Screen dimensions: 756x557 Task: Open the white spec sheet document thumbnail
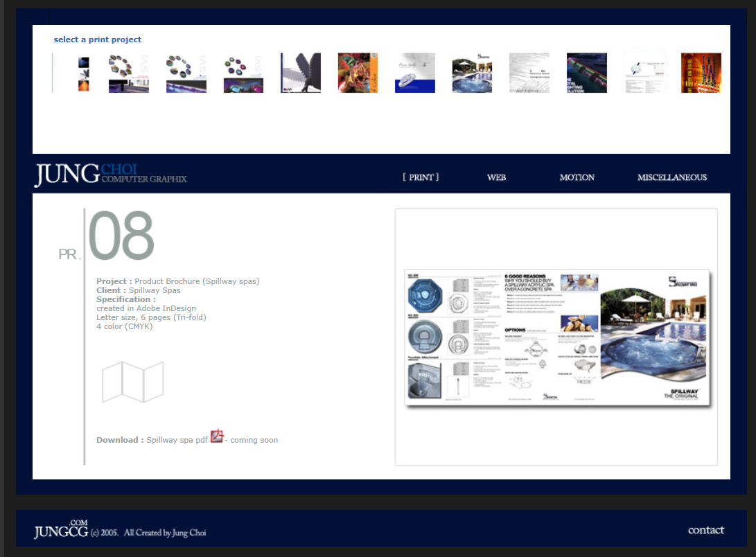point(644,73)
